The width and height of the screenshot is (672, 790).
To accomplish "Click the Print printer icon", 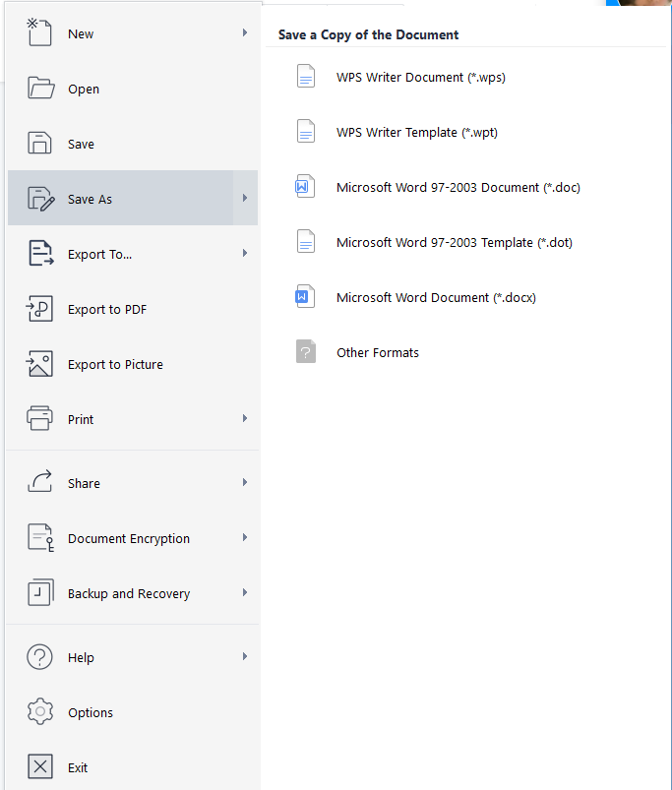I will pos(39,419).
